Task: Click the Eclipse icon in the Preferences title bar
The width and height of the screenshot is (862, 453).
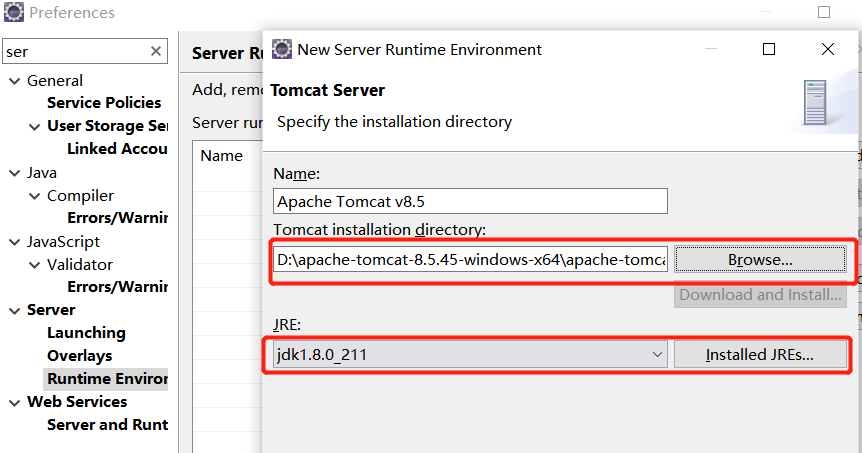Action: pos(14,12)
